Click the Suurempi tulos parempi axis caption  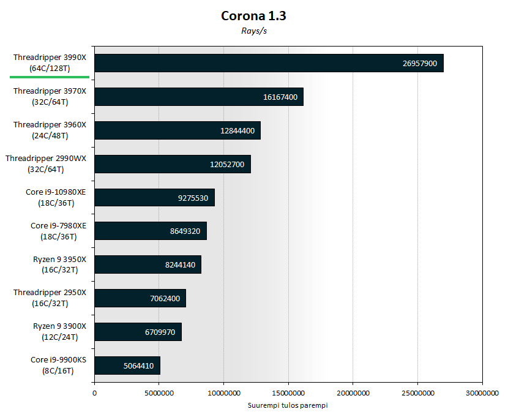(288, 405)
